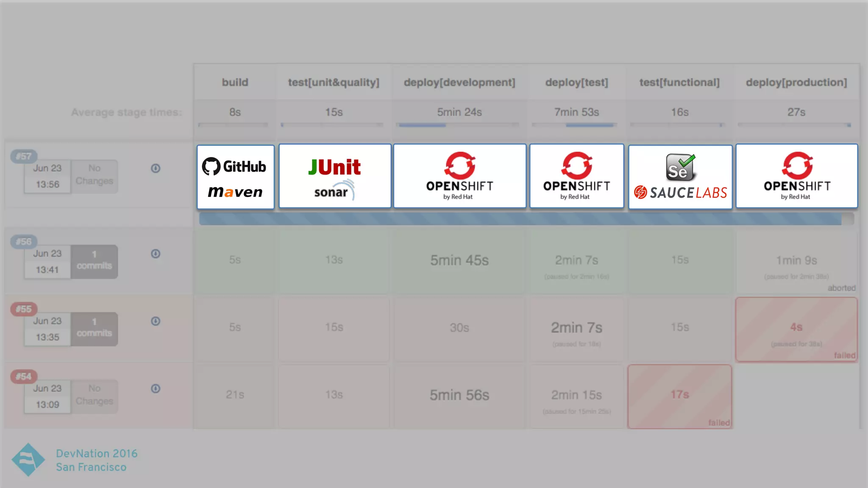Click the GitHub Maven logo tile
This screenshot has width=868, height=488.
coord(235,177)
